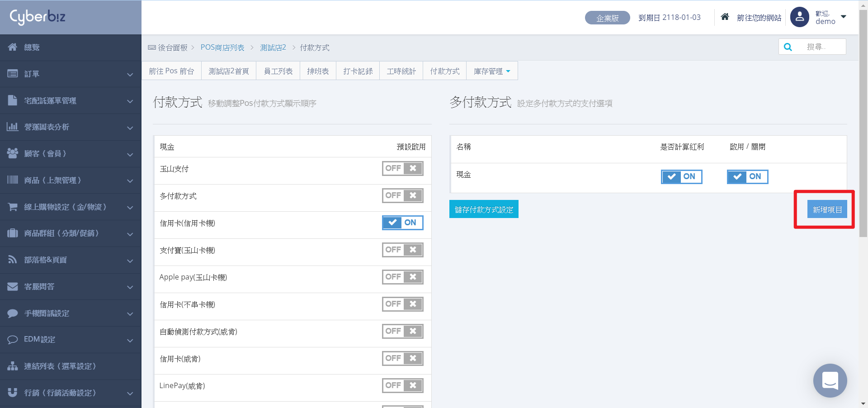The height and width of the screenshot is (408, 868).
Task: Click the page vertical scrollbar
Action: pyautogui.click(x=863, y=123)
